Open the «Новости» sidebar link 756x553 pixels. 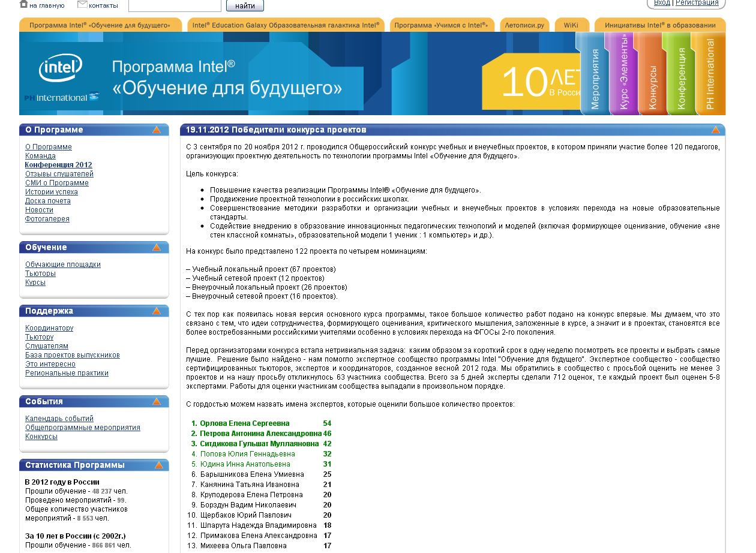[39, 210]
